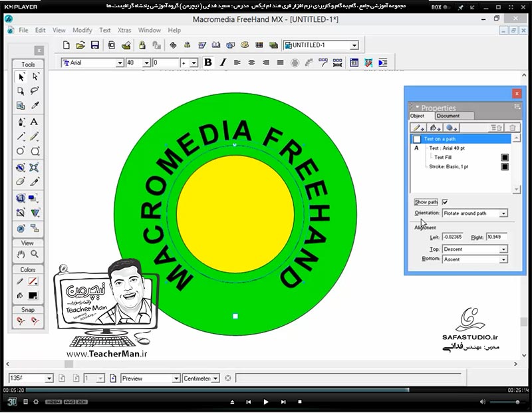
Task: Stop playback in KMPlayer
Action: 300,402
